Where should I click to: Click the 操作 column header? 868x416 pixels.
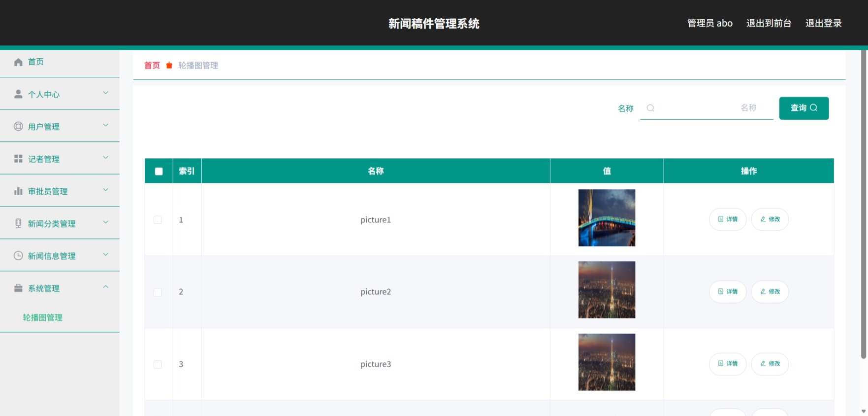coord(749,171)
